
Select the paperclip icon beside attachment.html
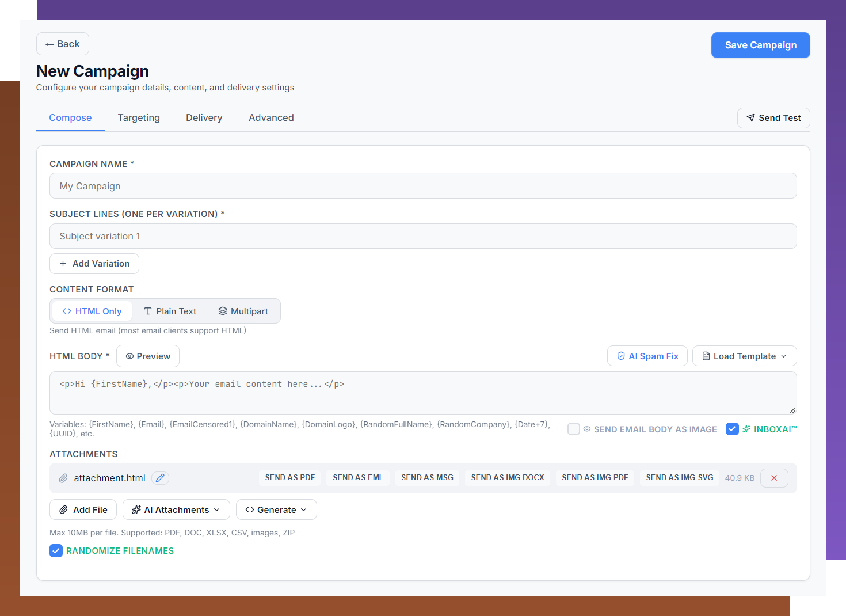click(63, 478)
